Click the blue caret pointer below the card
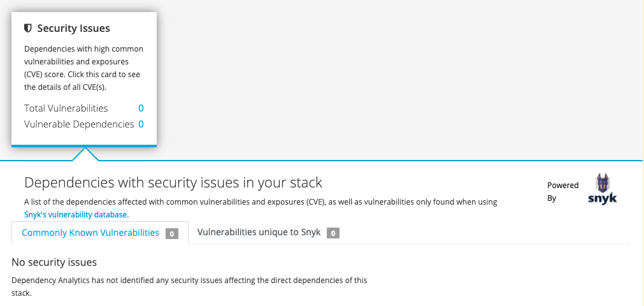The height and width of the screenshot is (306, 644). [85, 154]
